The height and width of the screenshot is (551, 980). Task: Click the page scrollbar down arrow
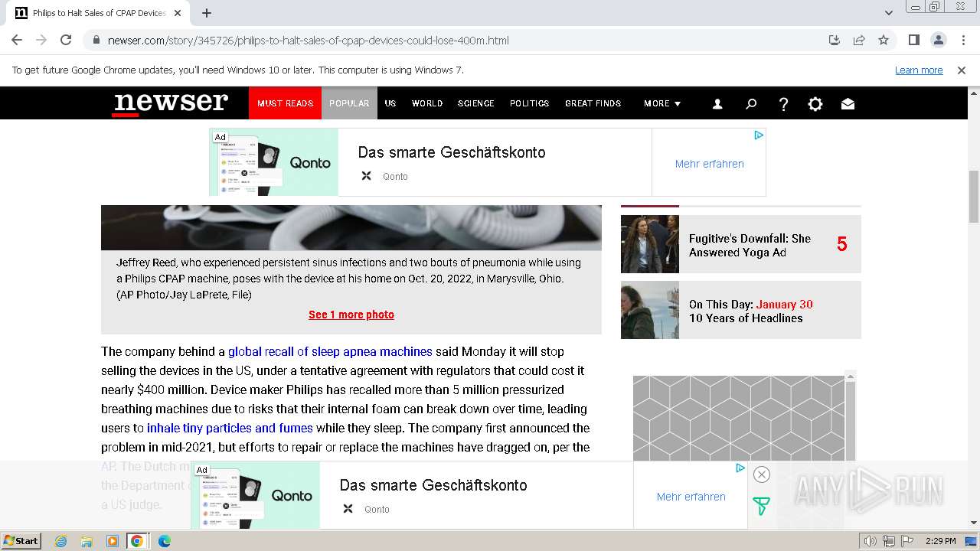974,523
